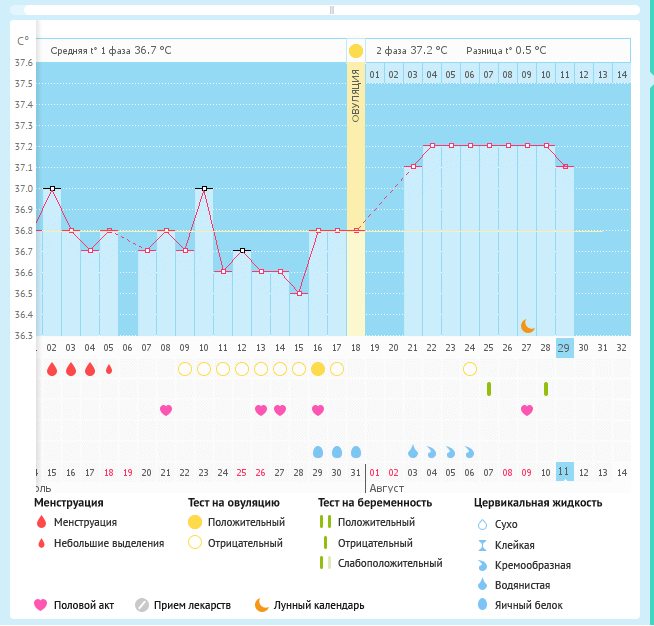Image resolution: width=654 pixels, height=626 pixels.
Task: Select highlighted cycle day 29
Action: point(565,348)
